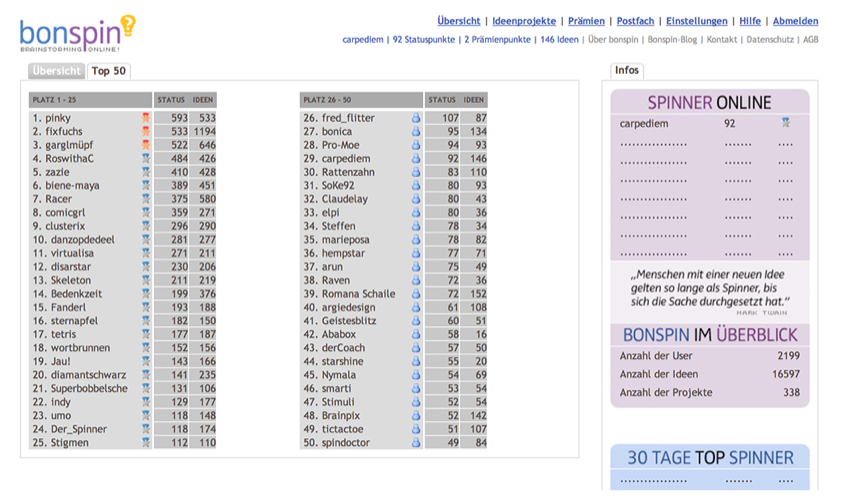Open the Übersicht tab
The height and width of the screenshot is (500, 848).
[56, 71]
